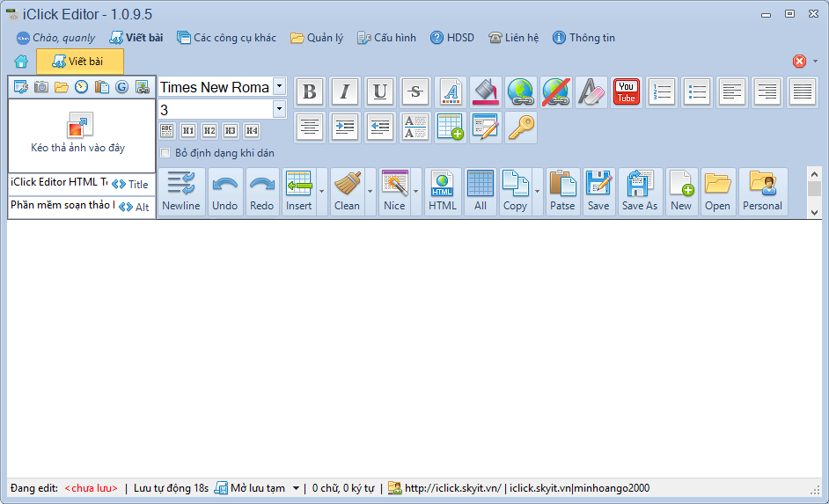
Task: Click the Newline button
Action: (180, 191)
